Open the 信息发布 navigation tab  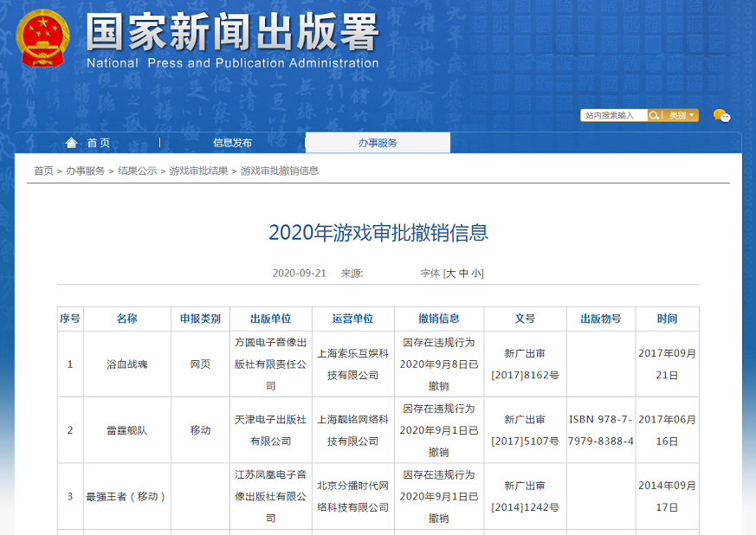pyautogui.click(x=232, y=143)
